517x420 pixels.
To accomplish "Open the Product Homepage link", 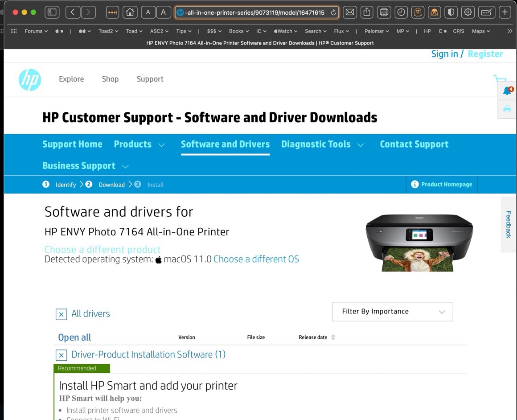I will 447,184.
